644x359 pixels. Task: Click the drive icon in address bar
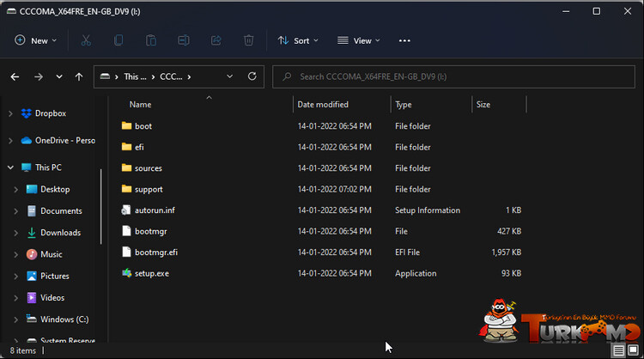[x=105, y=76]
